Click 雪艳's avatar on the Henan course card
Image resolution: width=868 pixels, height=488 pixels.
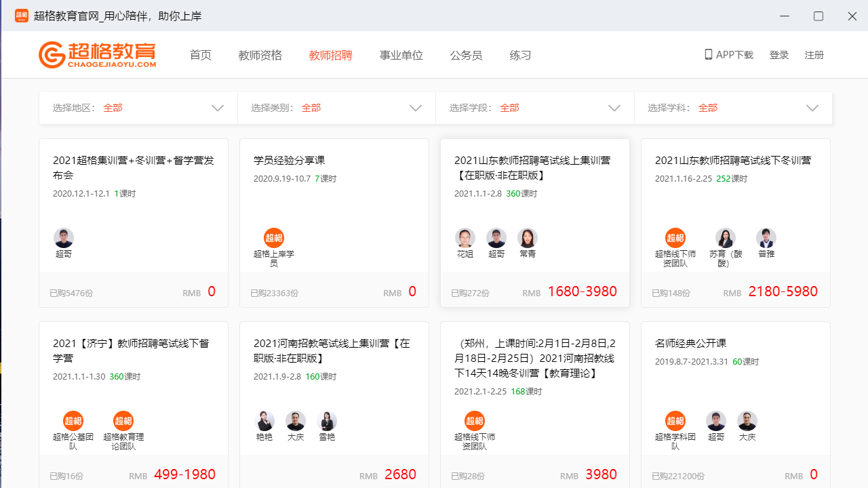326,421
